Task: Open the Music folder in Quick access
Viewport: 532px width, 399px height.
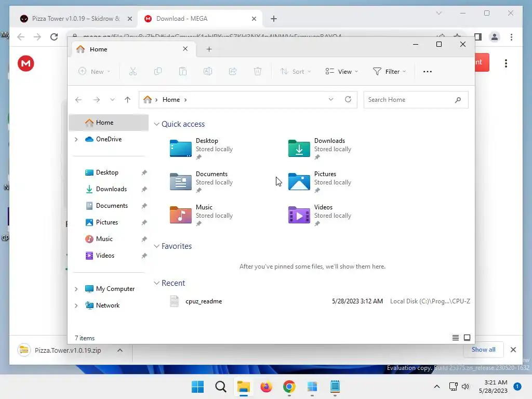Action: tap(202, 215)
